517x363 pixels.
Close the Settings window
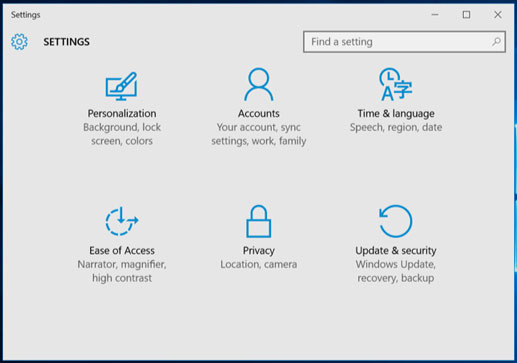(498, 15)
